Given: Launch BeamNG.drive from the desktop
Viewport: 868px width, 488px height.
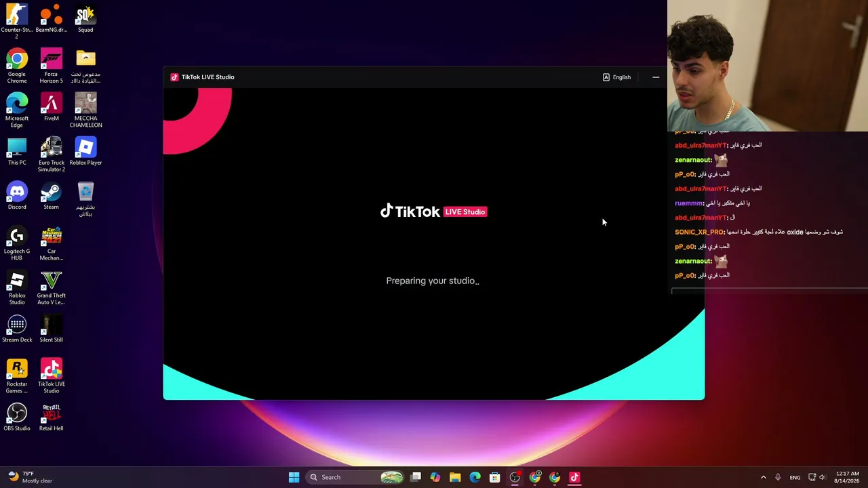Looking at the screenshot, I should coord(51,19).
